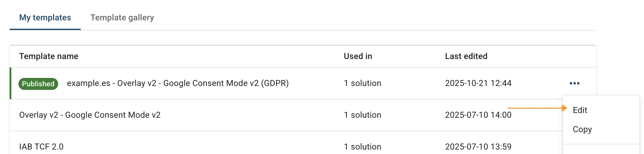Click the green Published badge
644x154 pixels.
[x=38, y=84]
